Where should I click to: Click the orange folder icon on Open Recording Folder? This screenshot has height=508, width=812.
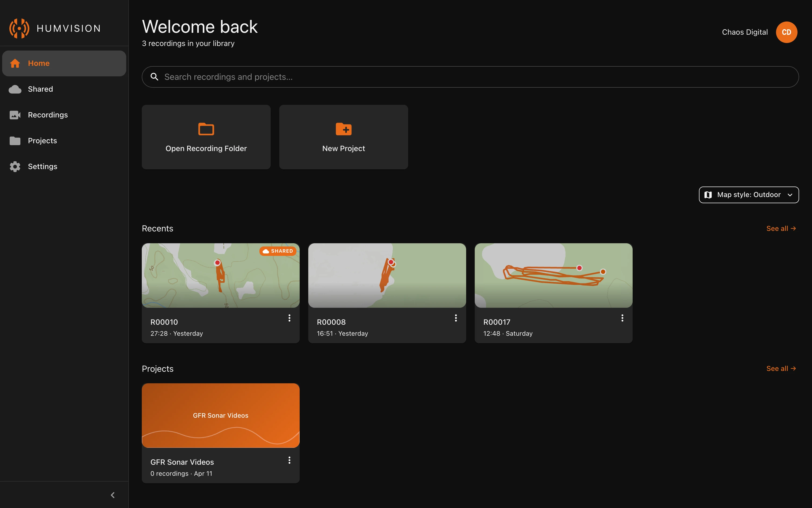click(206, 129)
